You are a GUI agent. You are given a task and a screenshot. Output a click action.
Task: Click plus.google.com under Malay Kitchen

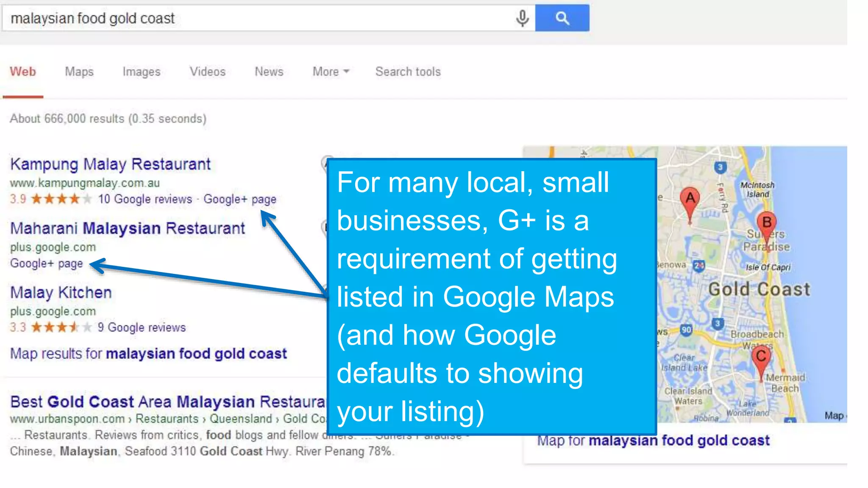(53, 311)
